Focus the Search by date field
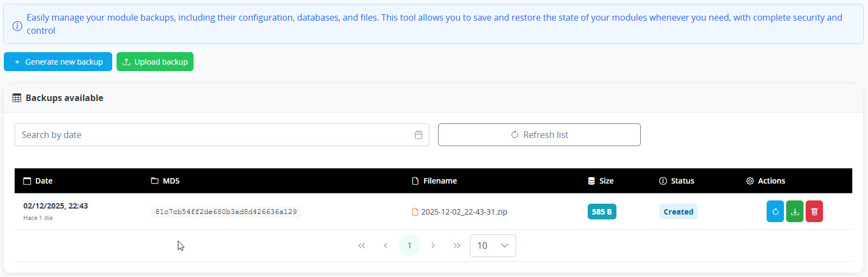 coord(222,135)
